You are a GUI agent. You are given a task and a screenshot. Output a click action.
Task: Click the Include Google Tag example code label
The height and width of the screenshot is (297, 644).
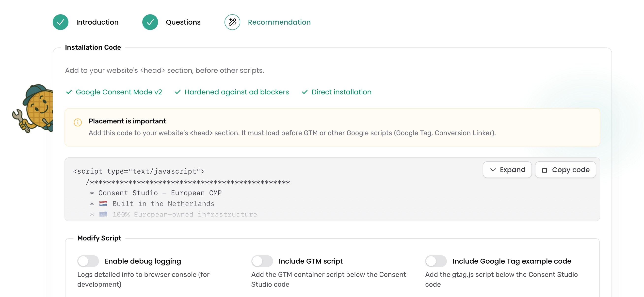click(x=512, y=261)
